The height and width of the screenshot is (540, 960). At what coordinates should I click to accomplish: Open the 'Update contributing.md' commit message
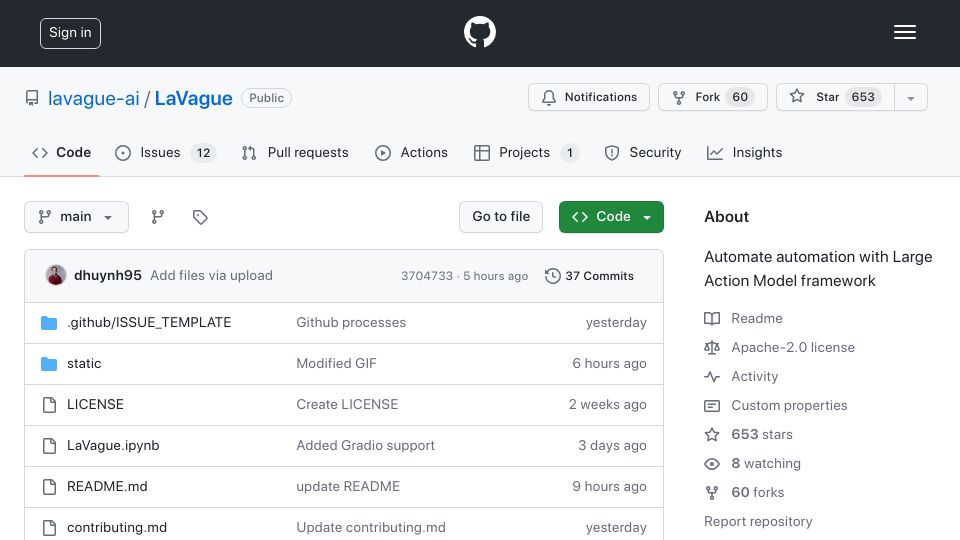[x=371, y=528]
